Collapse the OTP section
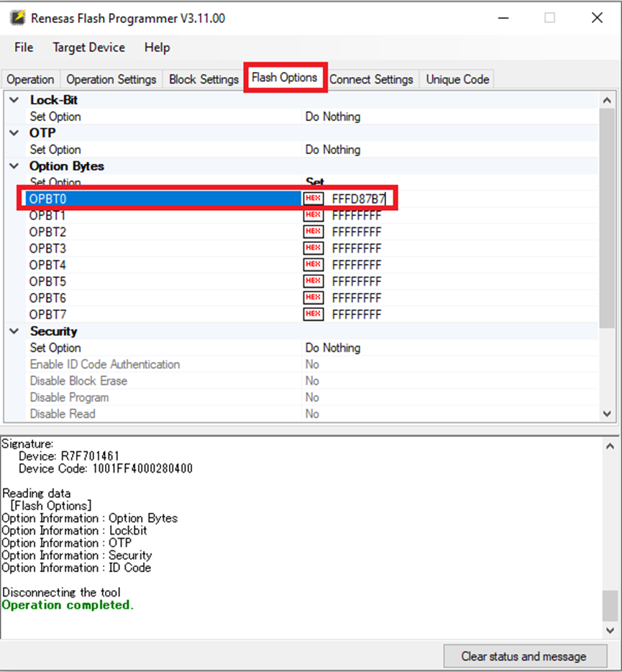Viewport: 622px width, 672px height. click(x=14, y=133)
